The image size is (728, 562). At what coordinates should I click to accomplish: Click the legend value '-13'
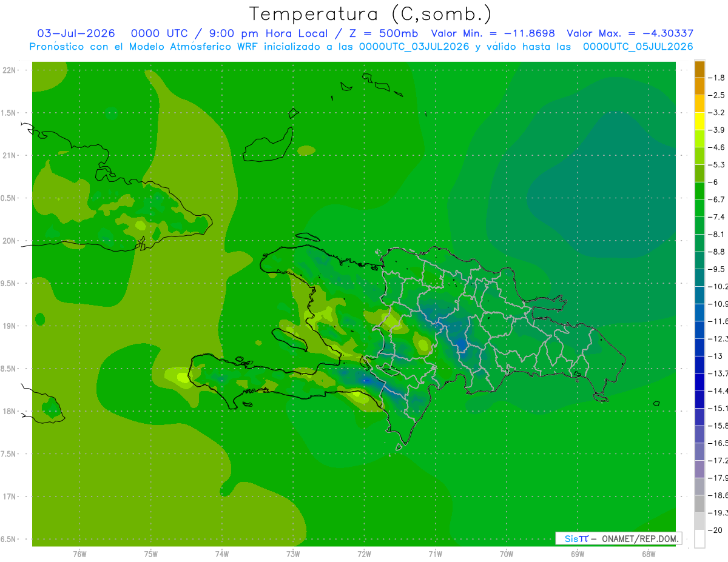(715, 356)
